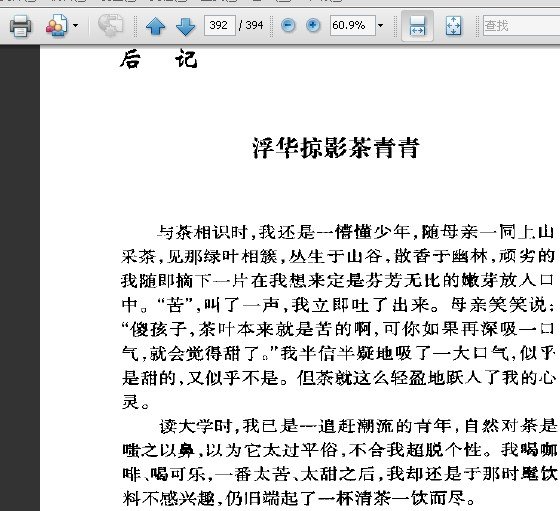Expand the collaborate dropdown arrow
The height and width of the screenshot is (511, 560).
click(x=75, y=26)
